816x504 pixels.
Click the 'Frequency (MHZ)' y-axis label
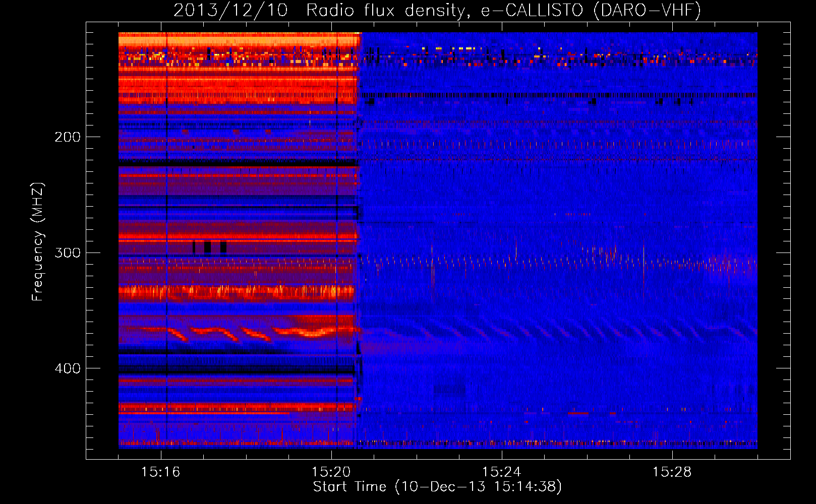(38, 241)
